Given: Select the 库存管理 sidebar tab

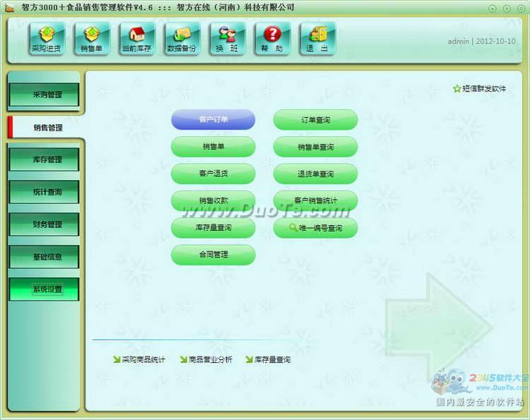Looking at the screenshot, I should [x=44, y=160].
